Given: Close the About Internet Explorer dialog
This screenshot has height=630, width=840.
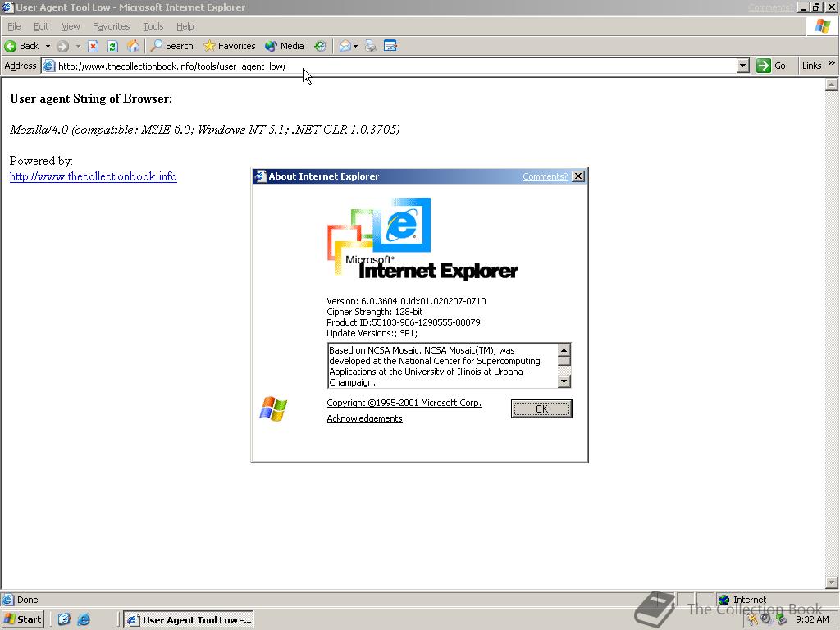Looking at the screenshot, I should tap(578, 176).
